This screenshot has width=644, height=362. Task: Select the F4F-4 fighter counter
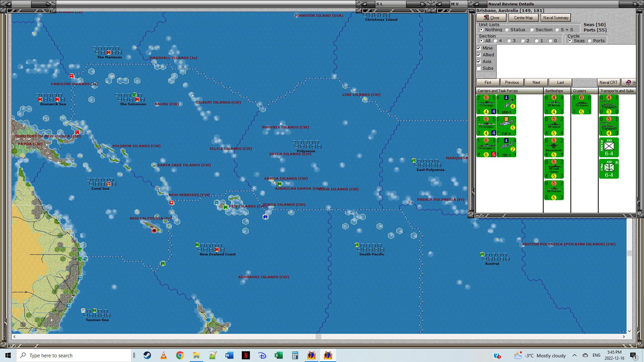click(506, 126)
